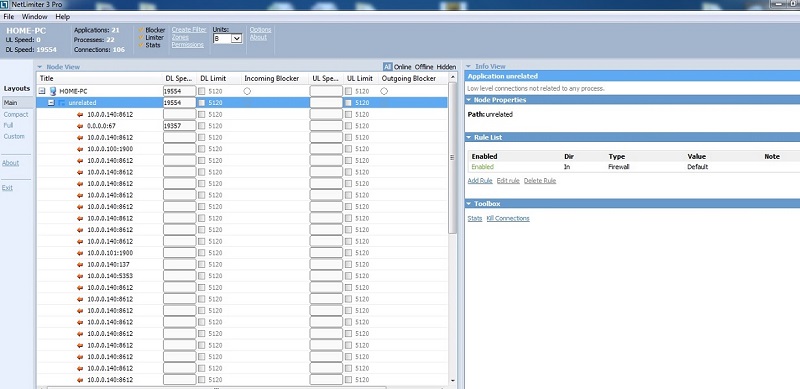Choose the Custom layout
Screen dimensions: 800x389
click(x=14, y=136)
